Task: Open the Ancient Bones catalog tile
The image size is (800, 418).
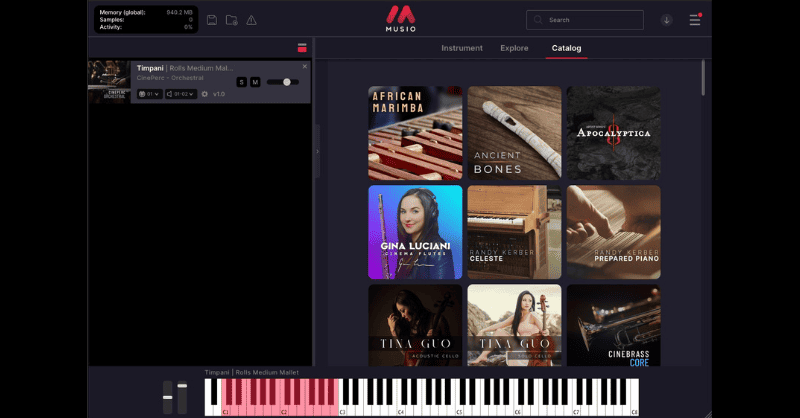Action: tap(514, 133)
